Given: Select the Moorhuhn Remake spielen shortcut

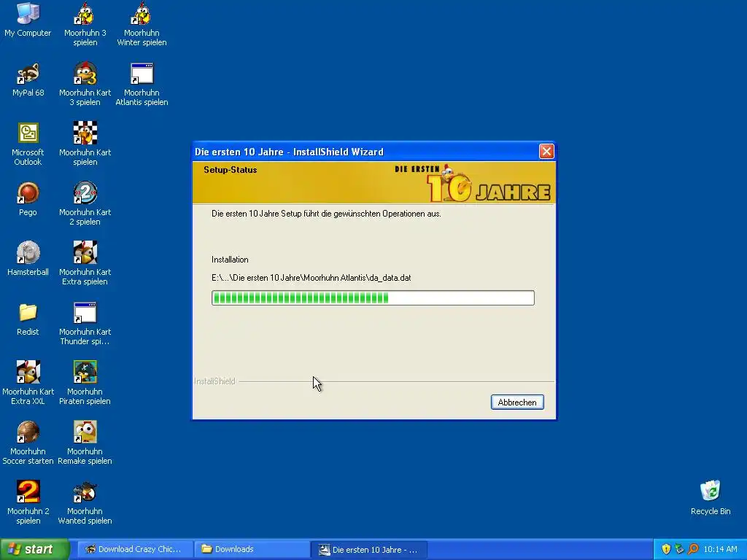Looking at the screenshot, I should click(85, 443).
